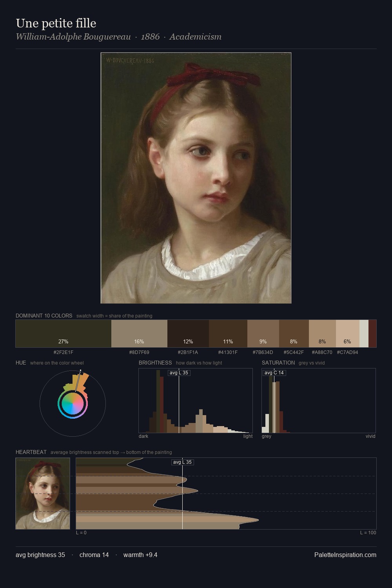Viewport: 392px width, 588px height.
Task: Click the small heartbeat thumbnail of the painting
Action: pyautogui.click(x=43, y=494)
